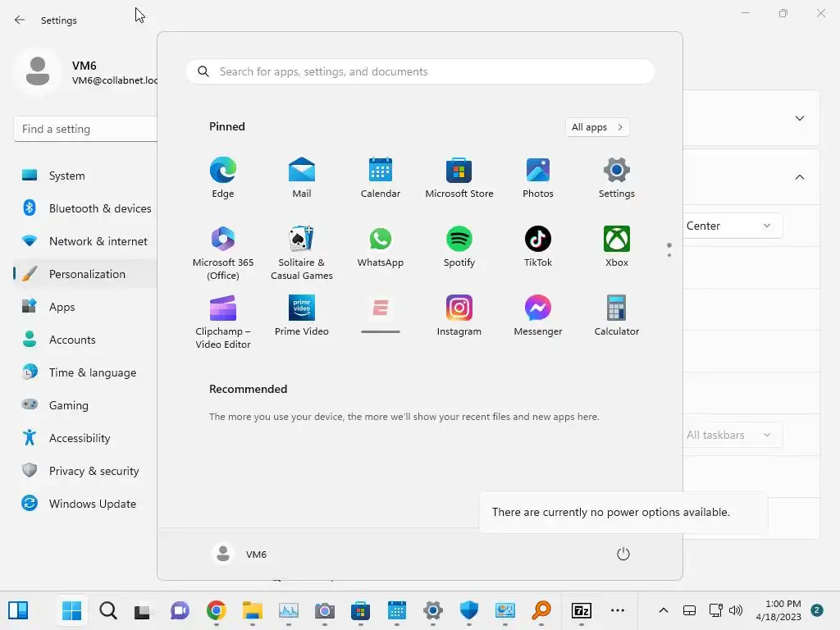This screenshot has width=840, height=630.
Task: Open Windows Security shield on taskbar
Action: point(468,610)
